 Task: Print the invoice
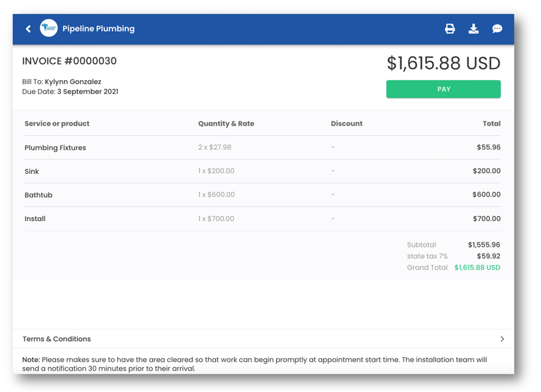pyautogui.click(x=450, y=29)
